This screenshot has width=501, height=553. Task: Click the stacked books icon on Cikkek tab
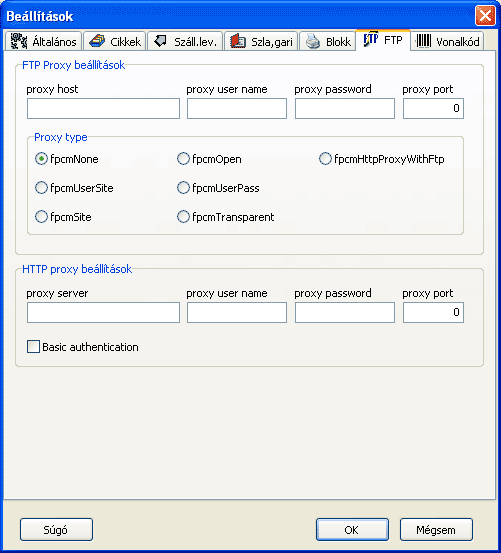pyautogui.click(x=97, y=41)
